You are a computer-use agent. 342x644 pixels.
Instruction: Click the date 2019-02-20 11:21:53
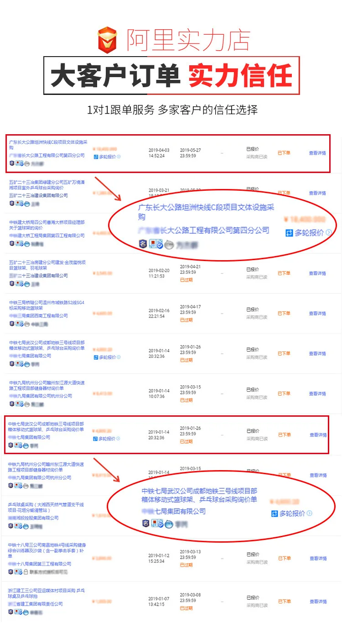(x=159, y=273)
